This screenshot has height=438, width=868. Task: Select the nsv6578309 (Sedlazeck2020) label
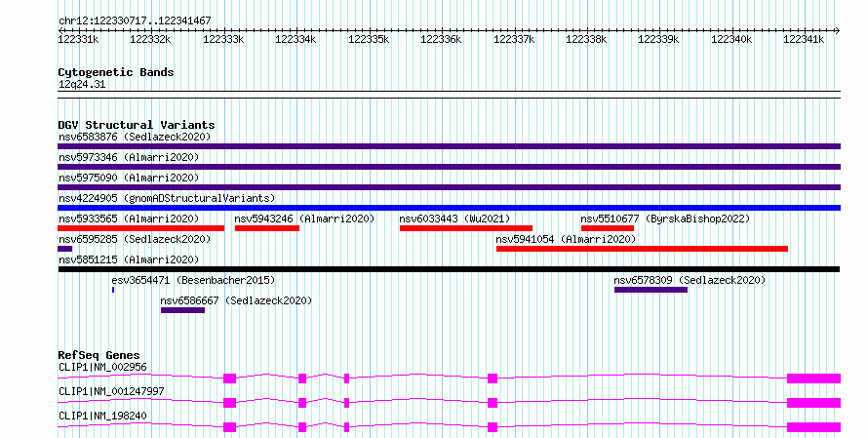690,280
